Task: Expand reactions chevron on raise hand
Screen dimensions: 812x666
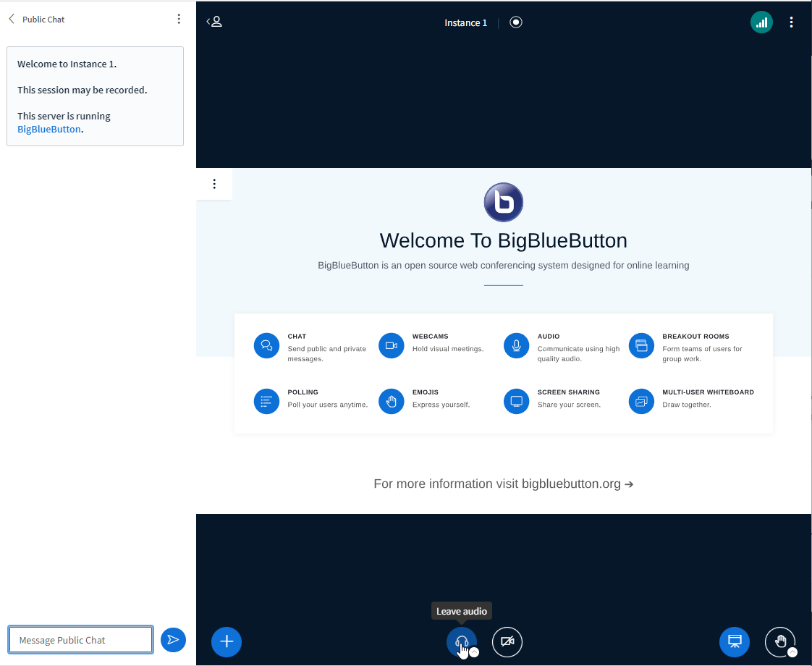Action: 792,652
